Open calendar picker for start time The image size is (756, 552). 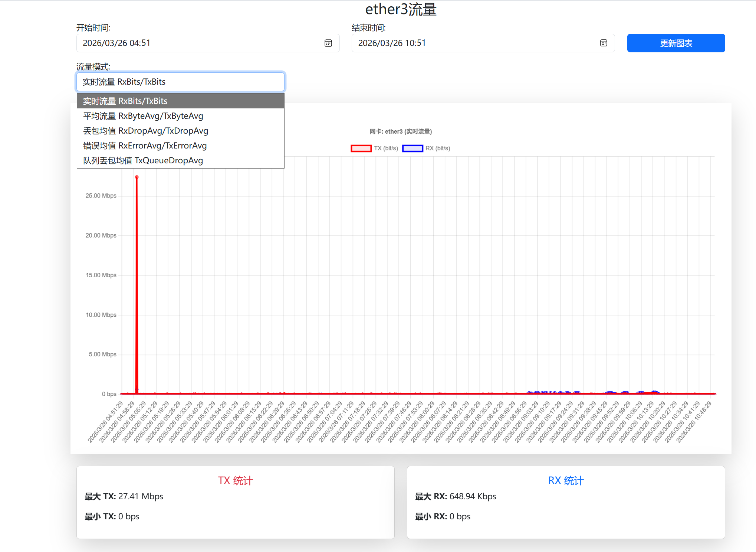pos(328,43)
